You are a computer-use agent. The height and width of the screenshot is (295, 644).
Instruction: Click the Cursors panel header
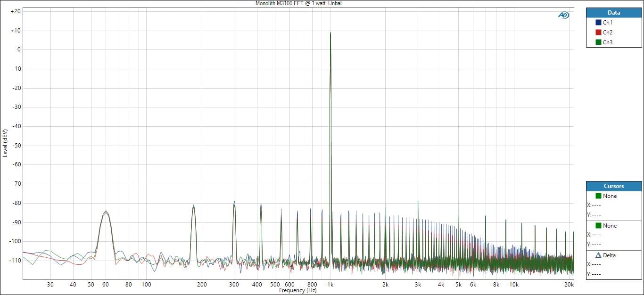pyautogui.click(x=614, y=186)
